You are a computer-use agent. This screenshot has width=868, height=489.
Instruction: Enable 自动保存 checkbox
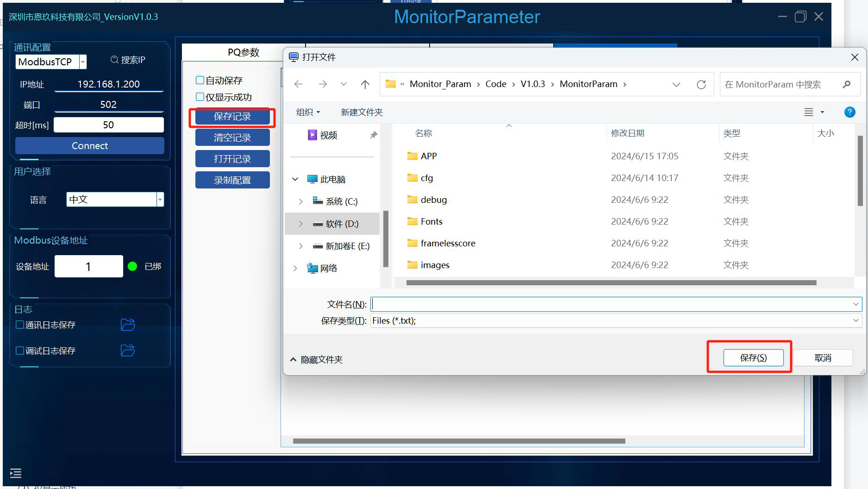pos(200,80)
